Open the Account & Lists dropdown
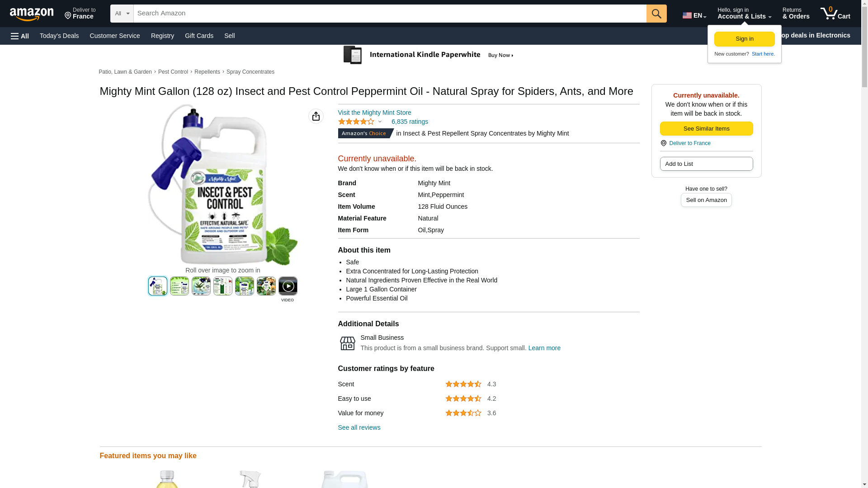 point(744,14)
